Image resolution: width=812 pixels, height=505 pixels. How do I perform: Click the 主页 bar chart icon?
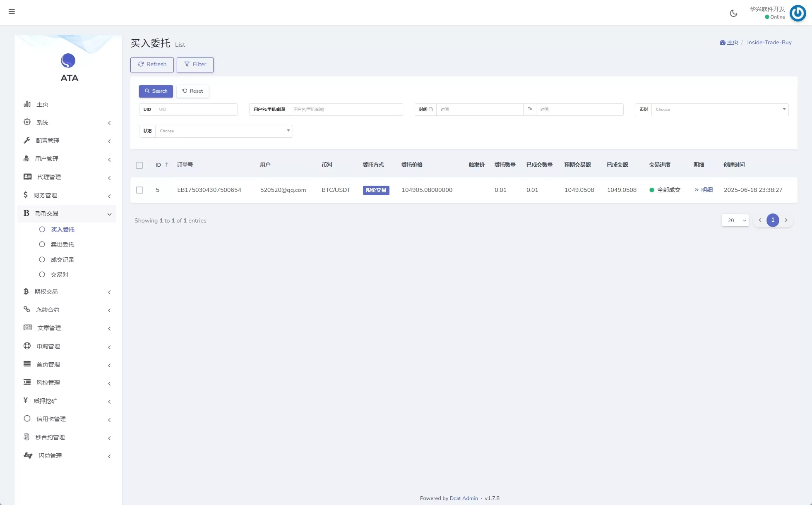point(27,104)
